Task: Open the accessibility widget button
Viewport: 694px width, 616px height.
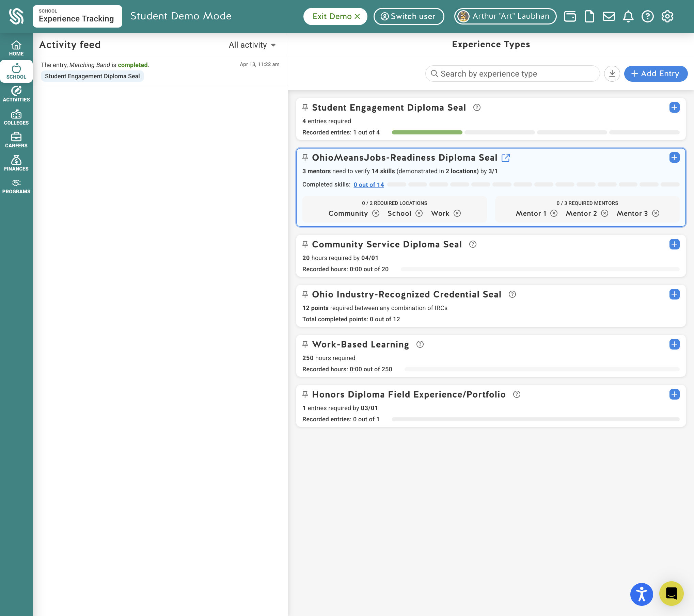Action: point(642,594)
